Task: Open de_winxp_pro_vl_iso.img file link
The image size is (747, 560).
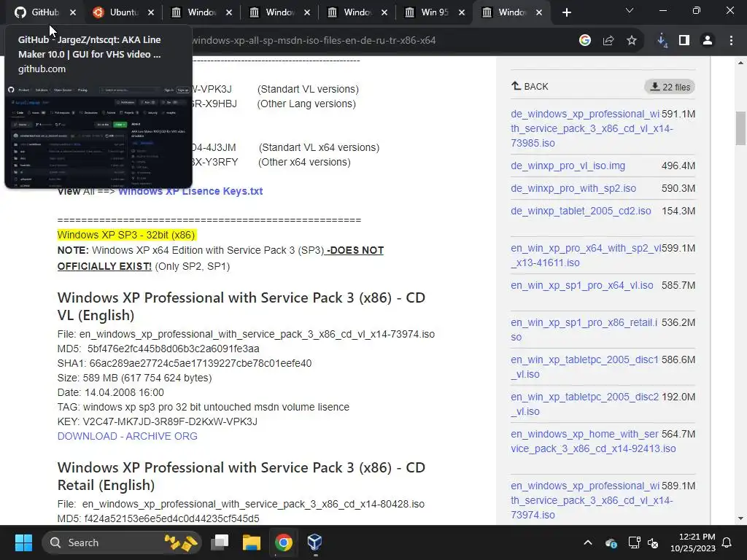Action: (568, 166)
